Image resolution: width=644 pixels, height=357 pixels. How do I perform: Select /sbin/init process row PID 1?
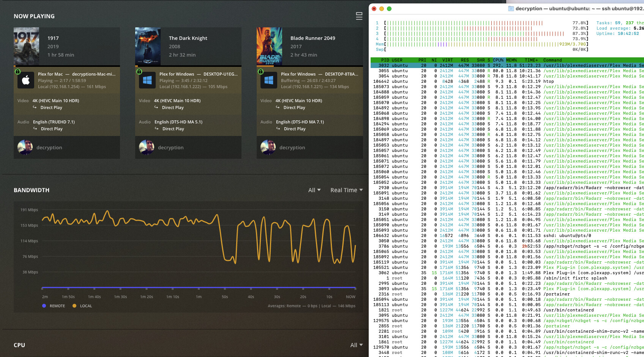pyautogui.click(x=507, y=278)
